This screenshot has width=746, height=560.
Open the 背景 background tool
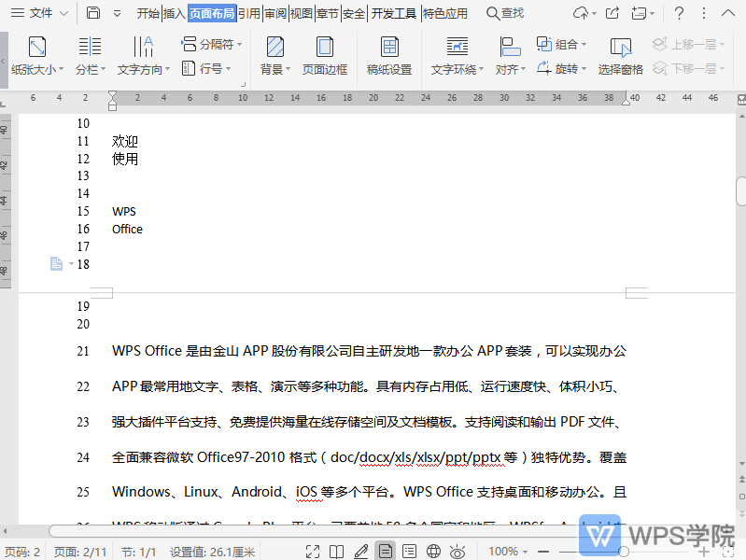click(275, 56)
